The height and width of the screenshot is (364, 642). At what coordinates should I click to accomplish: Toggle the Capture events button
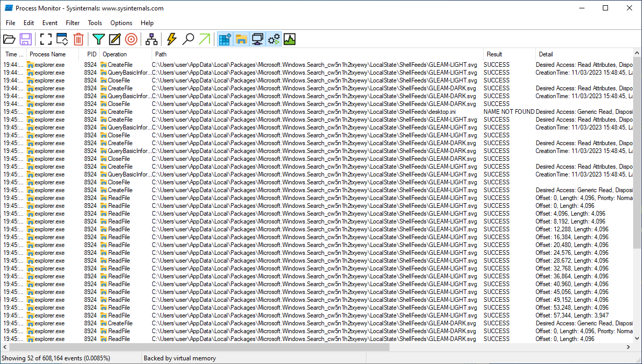pyautogui.click(x=46, y=39)
